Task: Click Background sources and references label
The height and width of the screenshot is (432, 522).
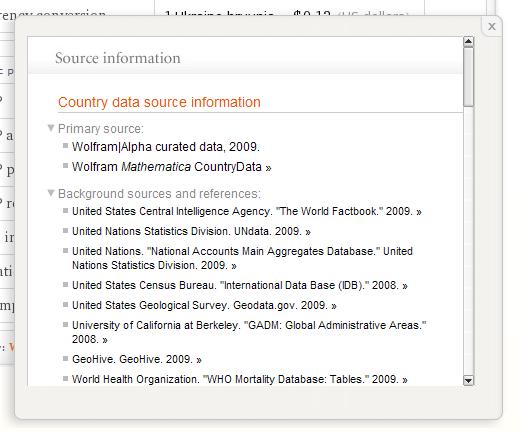Action: coord(159,194)
